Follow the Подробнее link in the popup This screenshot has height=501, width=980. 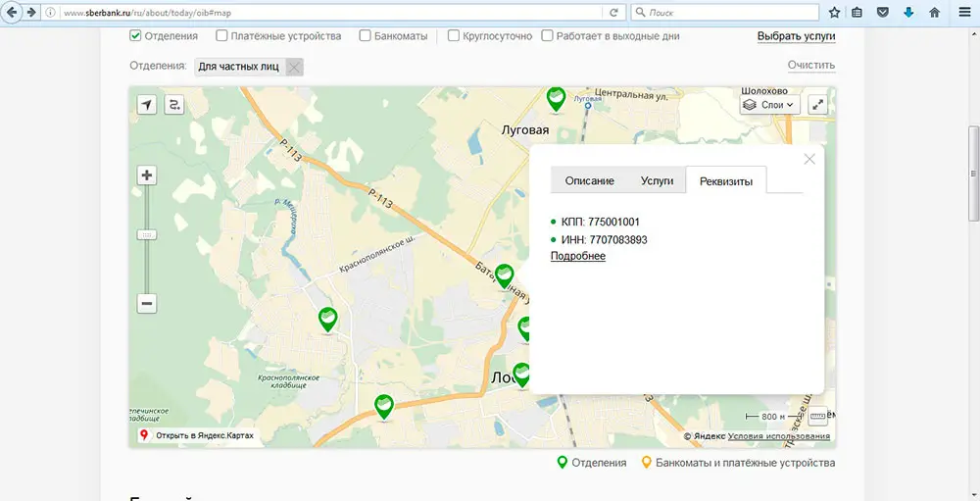point(578,256)
